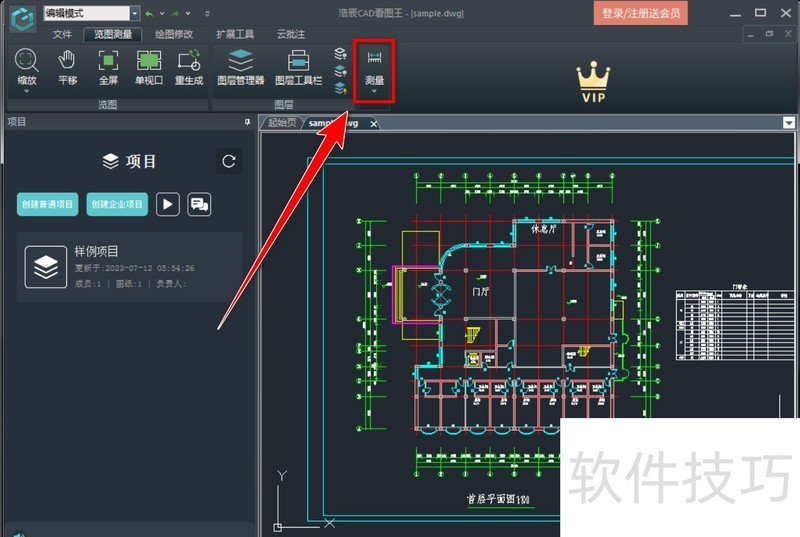This screenshot has width=800, height=537.
Task: Switch to the 览图测量 ribbon tab
Action: [113, 34]
